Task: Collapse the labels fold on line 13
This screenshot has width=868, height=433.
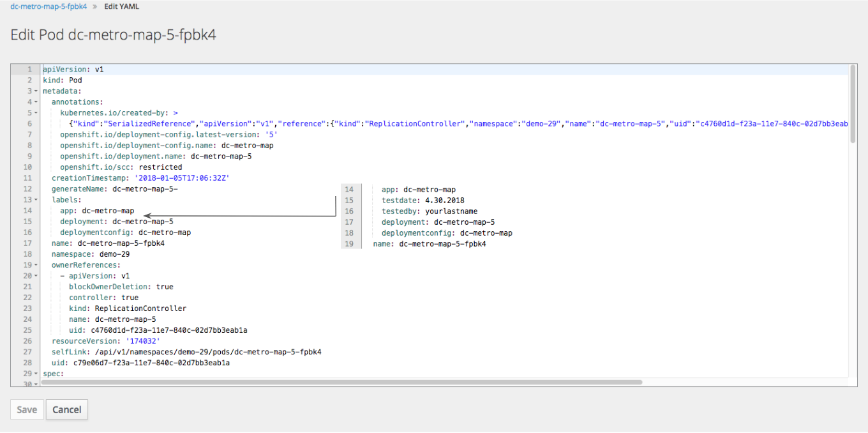Action: 36,200
